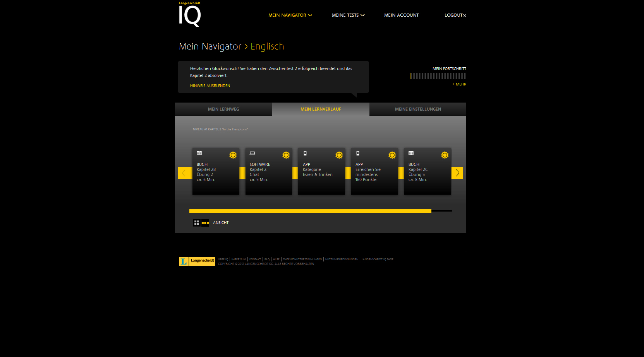Click the laptop icon on Software card
The image size is (644, 357).
coord(252,153)
